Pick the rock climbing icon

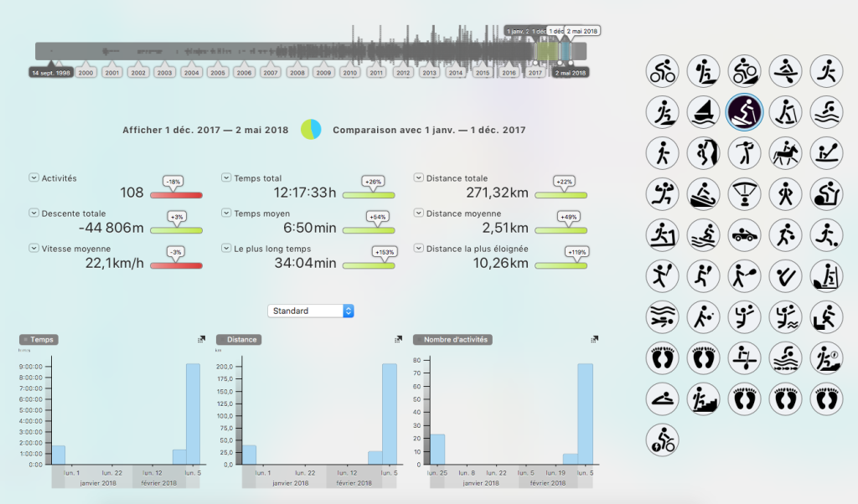tap(703, 151)
